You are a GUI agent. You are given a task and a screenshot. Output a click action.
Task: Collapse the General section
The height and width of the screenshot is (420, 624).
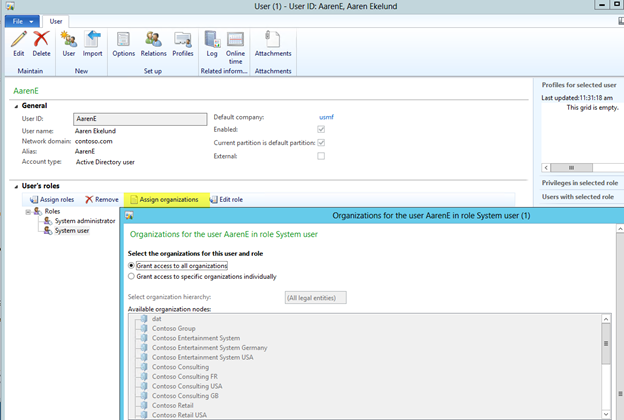(x=15, y=104)
